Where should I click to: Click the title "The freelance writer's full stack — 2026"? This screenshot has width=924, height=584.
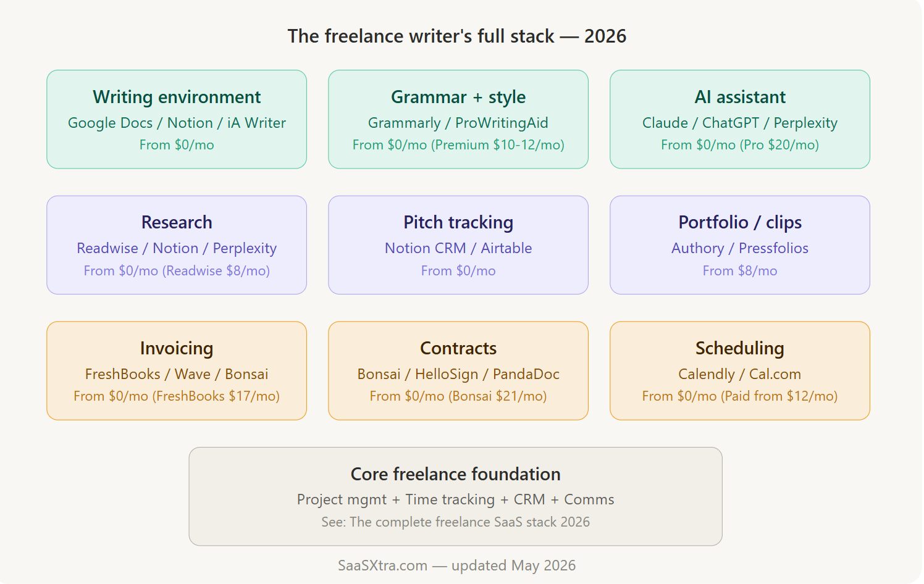(457, 36)
